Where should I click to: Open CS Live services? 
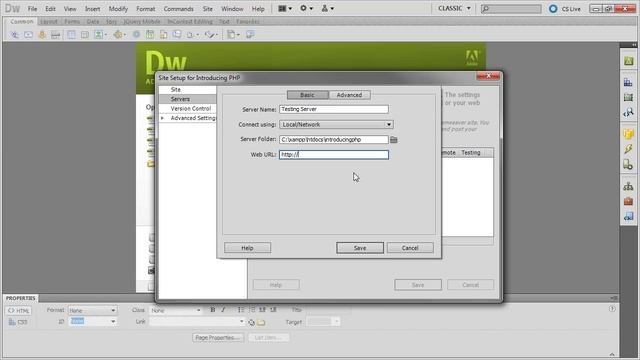pyautogui.click(x=565, y=9)
